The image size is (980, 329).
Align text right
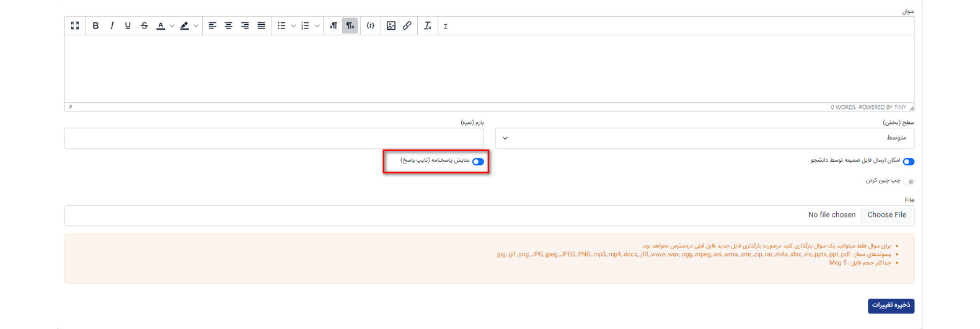click(x=245, y=26)
